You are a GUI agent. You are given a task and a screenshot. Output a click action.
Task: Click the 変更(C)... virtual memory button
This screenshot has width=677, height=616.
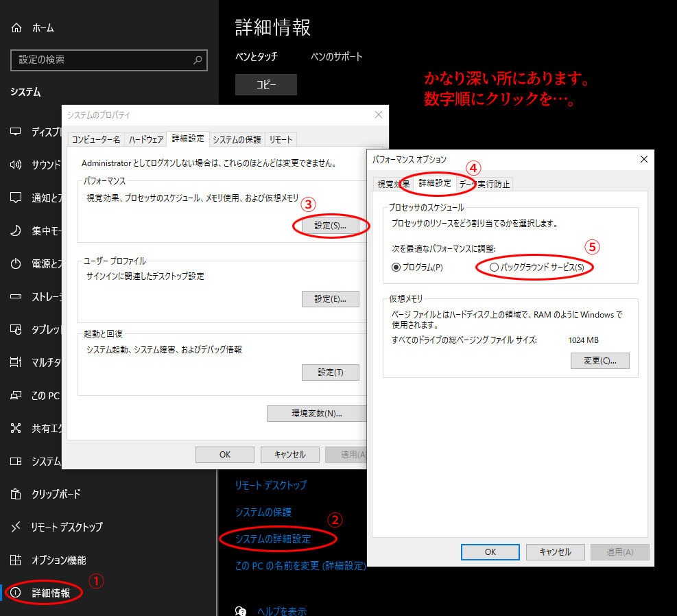[x=599, y=361]
